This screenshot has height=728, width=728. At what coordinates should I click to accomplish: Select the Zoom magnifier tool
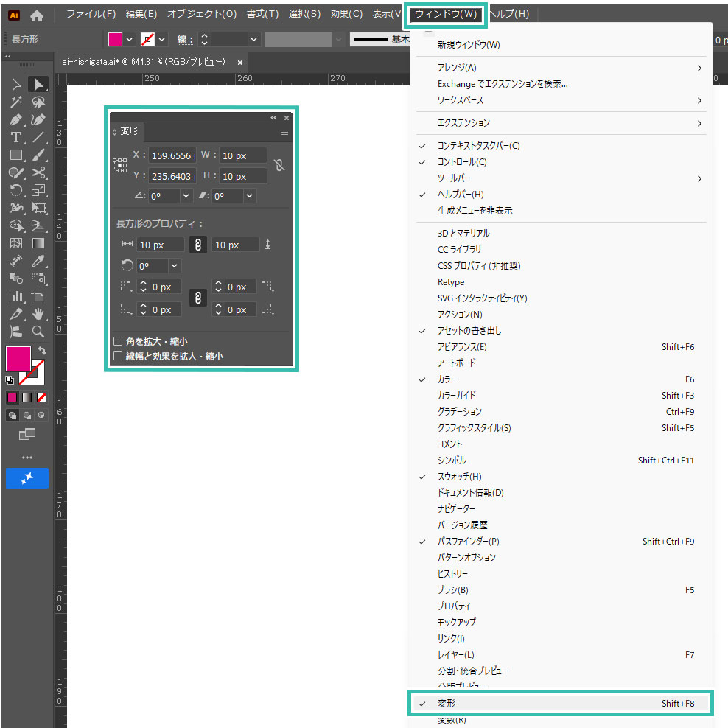pyautogui.click(x=38, y=332)
